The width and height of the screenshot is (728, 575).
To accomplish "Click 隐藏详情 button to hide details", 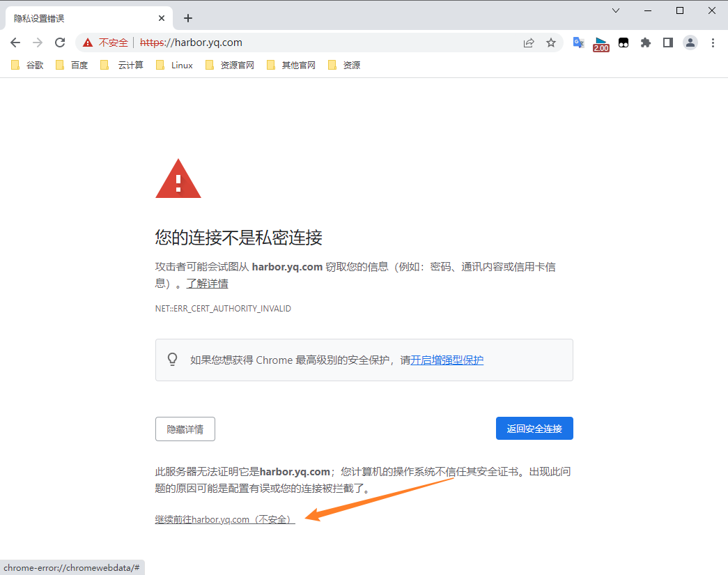I will pos(185,429).
